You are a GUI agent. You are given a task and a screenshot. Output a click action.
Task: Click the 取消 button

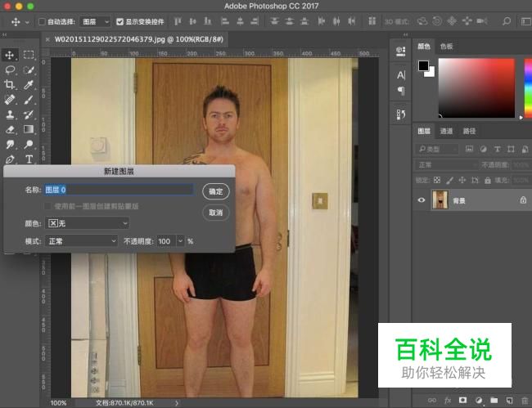tap(215, 213)
